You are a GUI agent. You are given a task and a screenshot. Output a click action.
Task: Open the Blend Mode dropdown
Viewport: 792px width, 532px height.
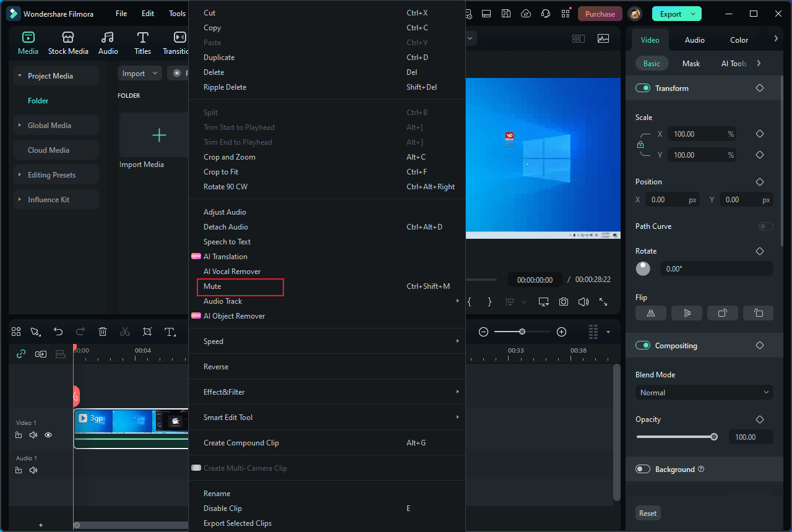(704, 392)
